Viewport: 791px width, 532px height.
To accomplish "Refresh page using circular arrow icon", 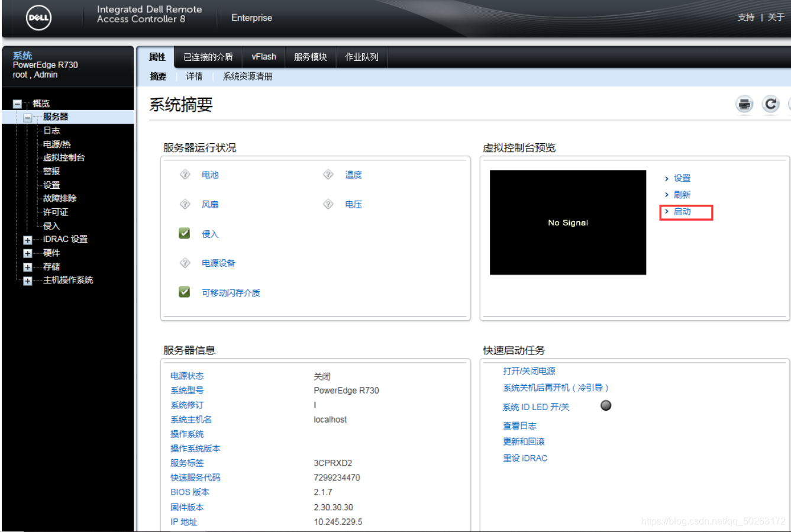I will click(770, 104).
